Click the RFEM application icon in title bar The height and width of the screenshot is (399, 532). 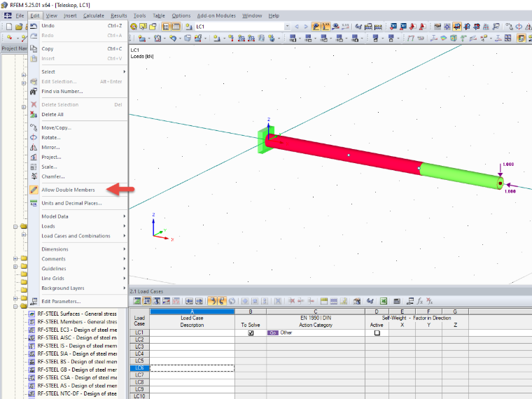4,5
